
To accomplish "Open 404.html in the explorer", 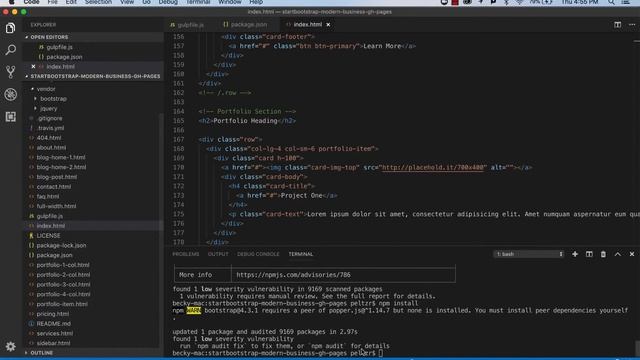I will click(x=49, y=138).
